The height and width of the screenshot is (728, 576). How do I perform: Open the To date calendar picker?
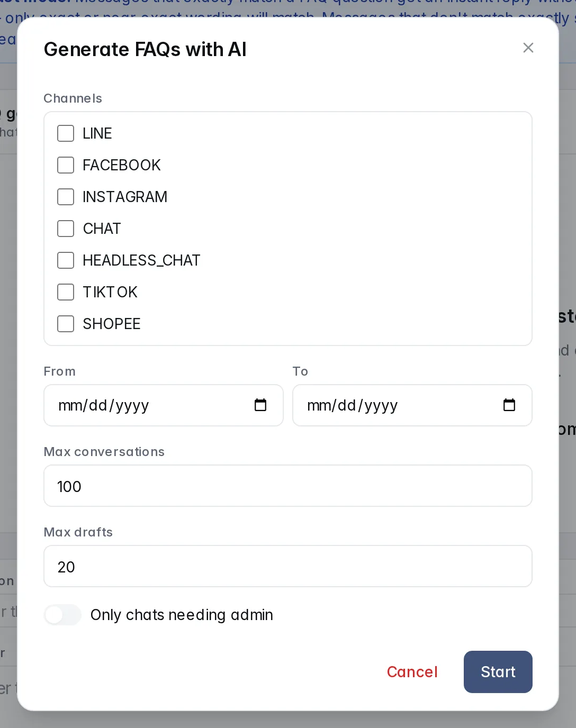(x=509, y=405)
